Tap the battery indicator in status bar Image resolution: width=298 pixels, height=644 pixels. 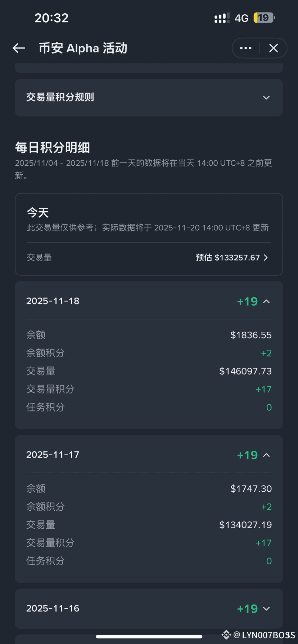click(264, 18)
